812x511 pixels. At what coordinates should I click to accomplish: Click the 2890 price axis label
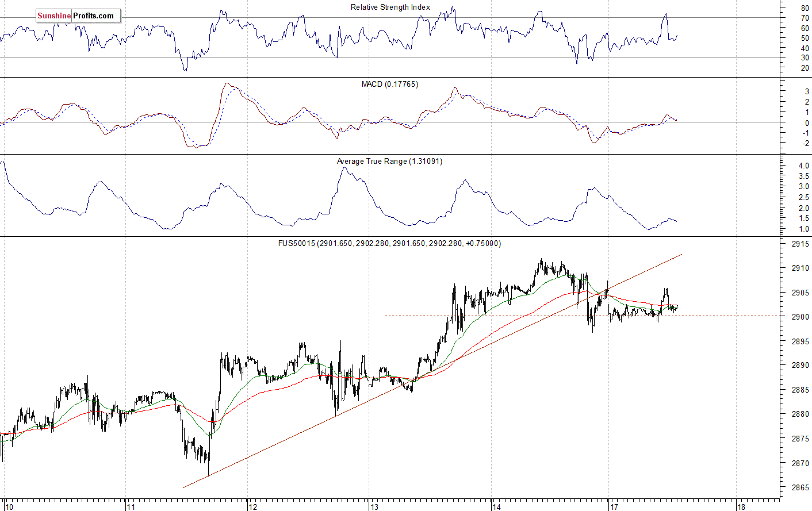point(800,365)
